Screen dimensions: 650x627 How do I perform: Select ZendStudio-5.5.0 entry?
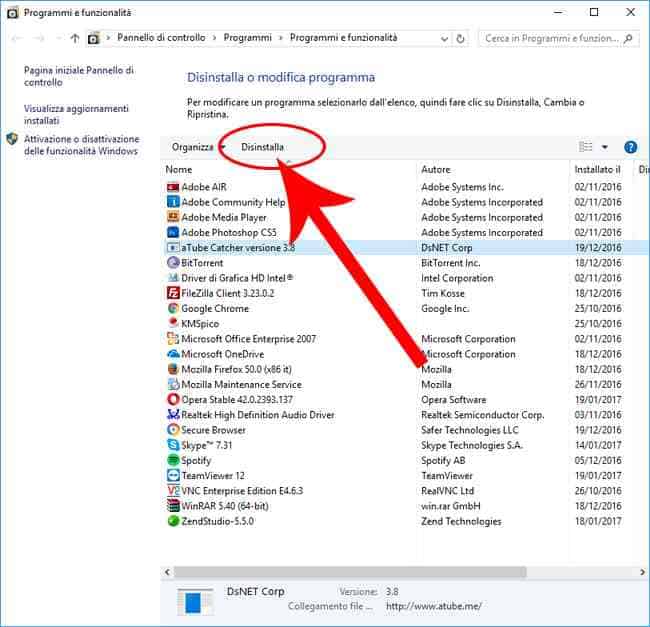click(x=218, y=521)
